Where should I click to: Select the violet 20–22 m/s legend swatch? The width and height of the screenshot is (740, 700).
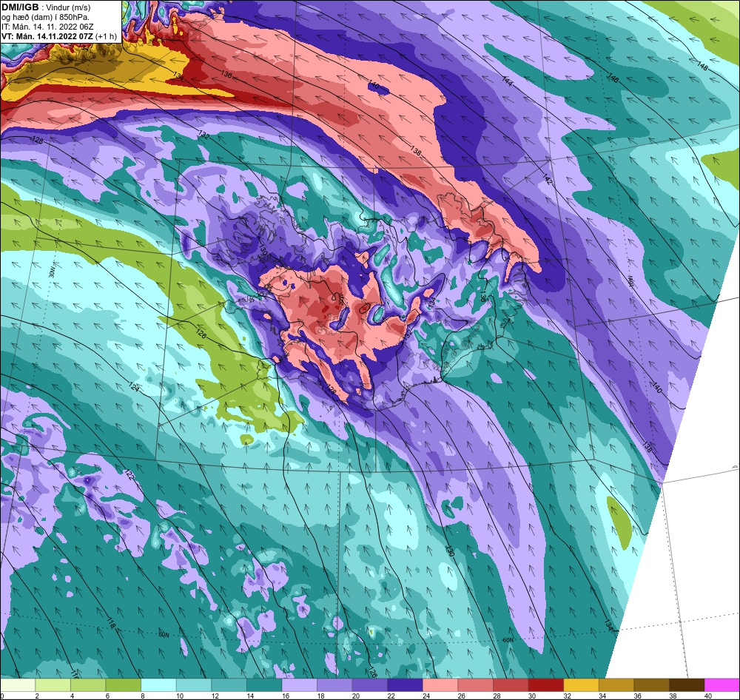tap(369, 685)
